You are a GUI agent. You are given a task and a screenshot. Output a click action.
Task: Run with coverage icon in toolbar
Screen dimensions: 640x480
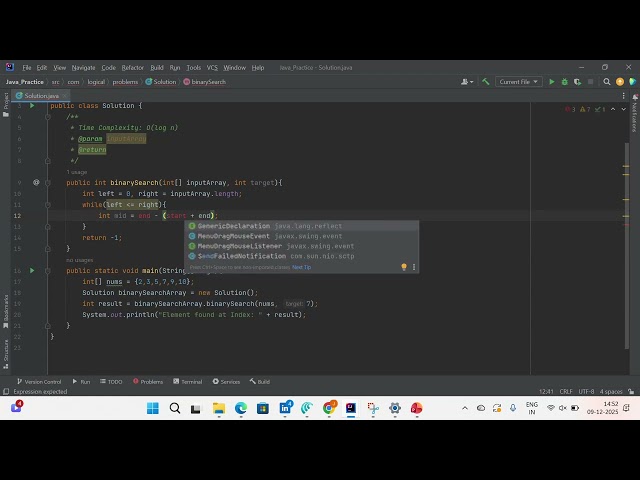pos(577,82)
